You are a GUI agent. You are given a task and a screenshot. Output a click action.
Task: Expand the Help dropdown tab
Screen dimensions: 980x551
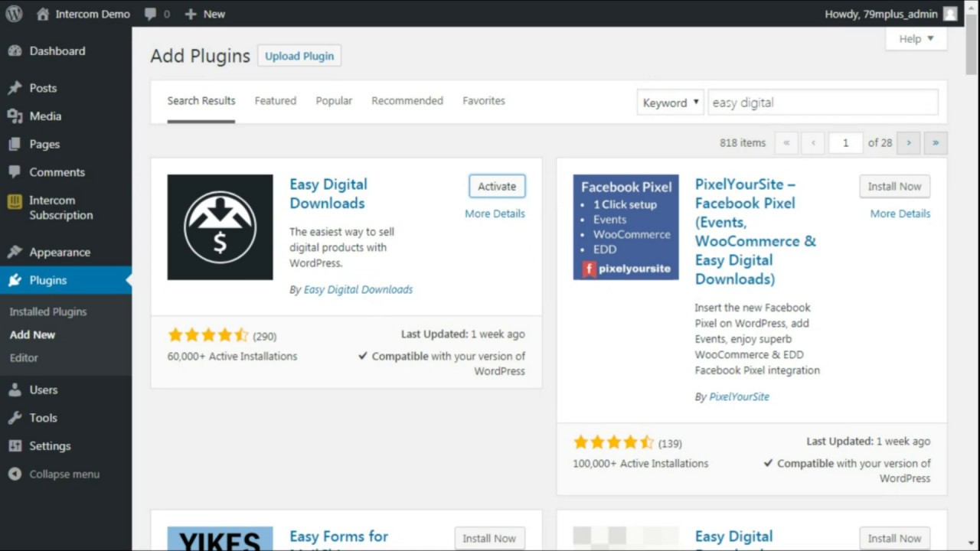click(916, 39)
